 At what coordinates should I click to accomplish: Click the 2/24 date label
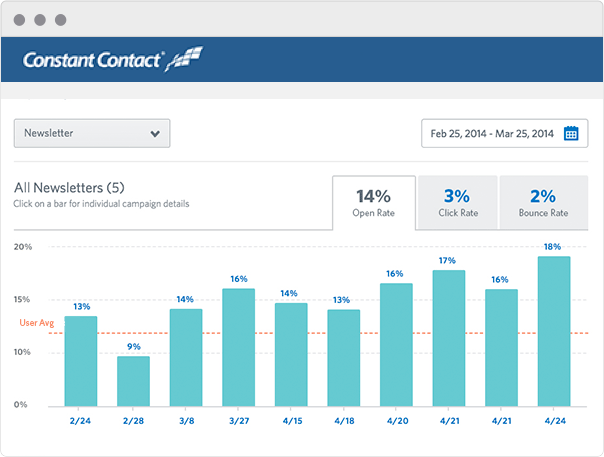click(80, 421)
